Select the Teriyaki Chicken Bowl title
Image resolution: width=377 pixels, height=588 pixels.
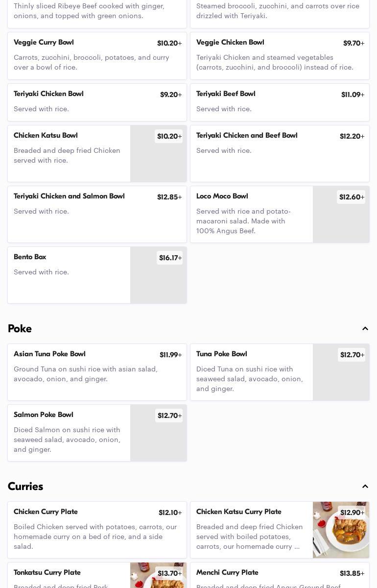coord(48,94)
